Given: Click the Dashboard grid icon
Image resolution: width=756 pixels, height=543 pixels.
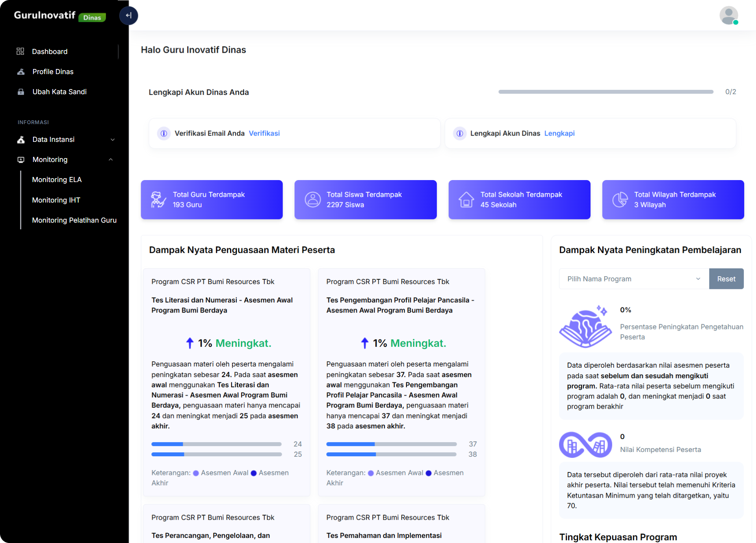Looking at the screenshot, I should tap(20, 51).
